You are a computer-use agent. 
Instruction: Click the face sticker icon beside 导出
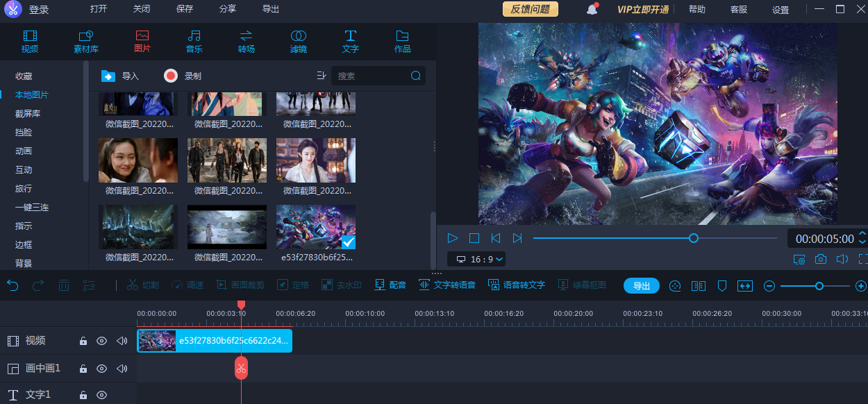tap(674, 285)
